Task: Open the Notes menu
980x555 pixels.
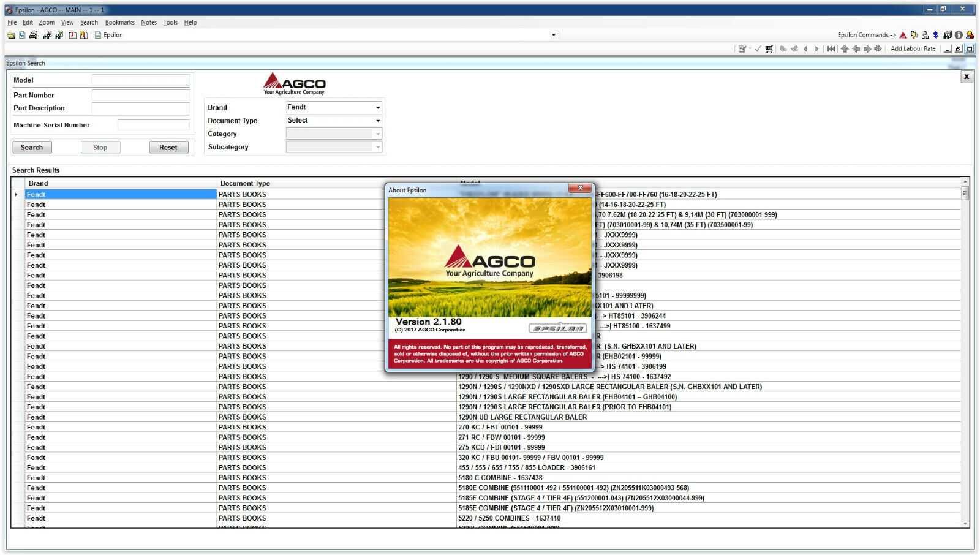Action: click(149, 22)
